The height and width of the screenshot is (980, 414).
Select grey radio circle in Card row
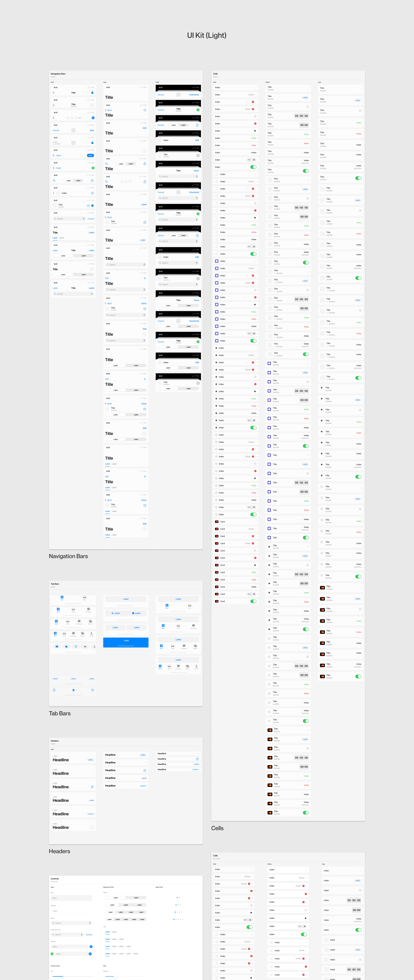[255, 551]
